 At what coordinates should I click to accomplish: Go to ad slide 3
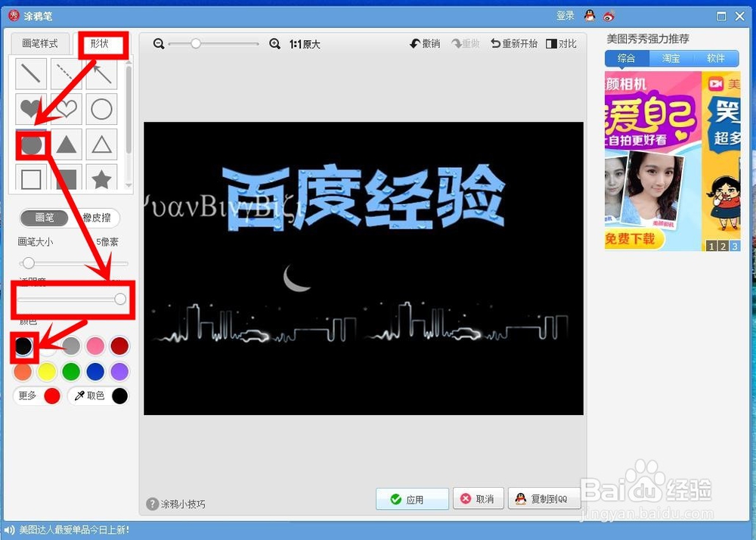(735, 247)
